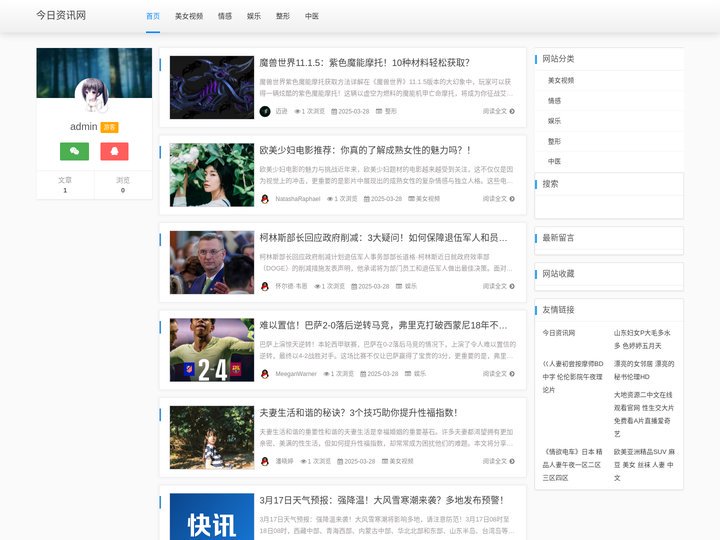Viewport: 720px width, 540px height.
Task: Click author avatar icon of 潘晓婷
Action: pos(265,461)
